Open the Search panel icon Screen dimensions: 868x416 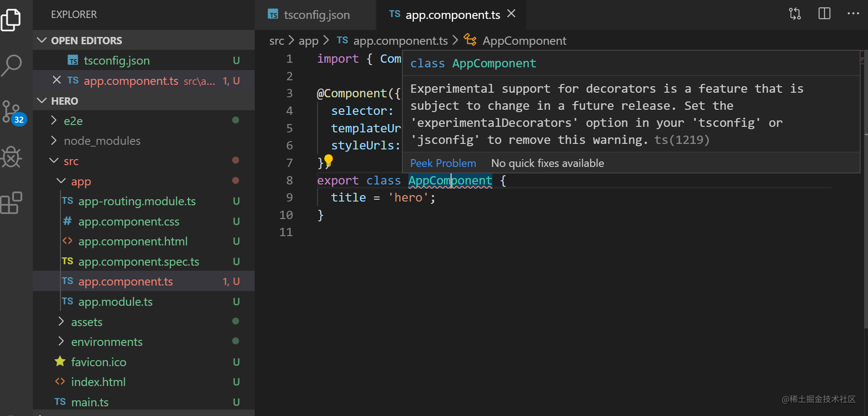tap(11, 65)
